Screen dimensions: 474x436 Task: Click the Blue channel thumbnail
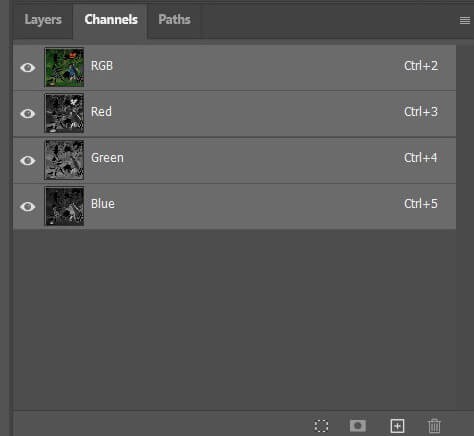[64, 206]
